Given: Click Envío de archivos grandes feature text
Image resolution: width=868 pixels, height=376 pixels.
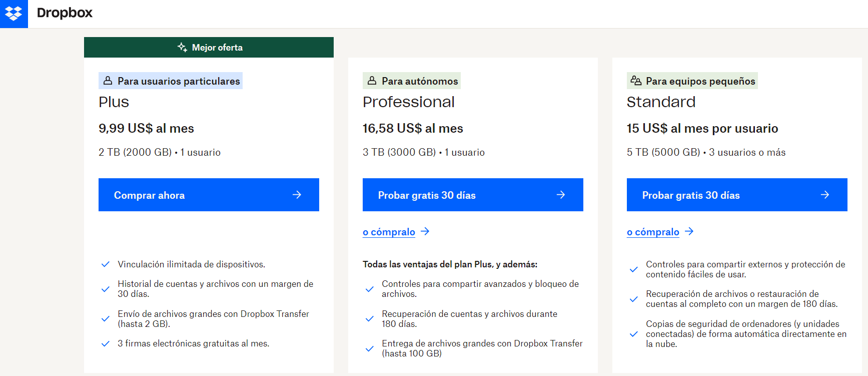Looking at the screenshot, I should (214, 319).
